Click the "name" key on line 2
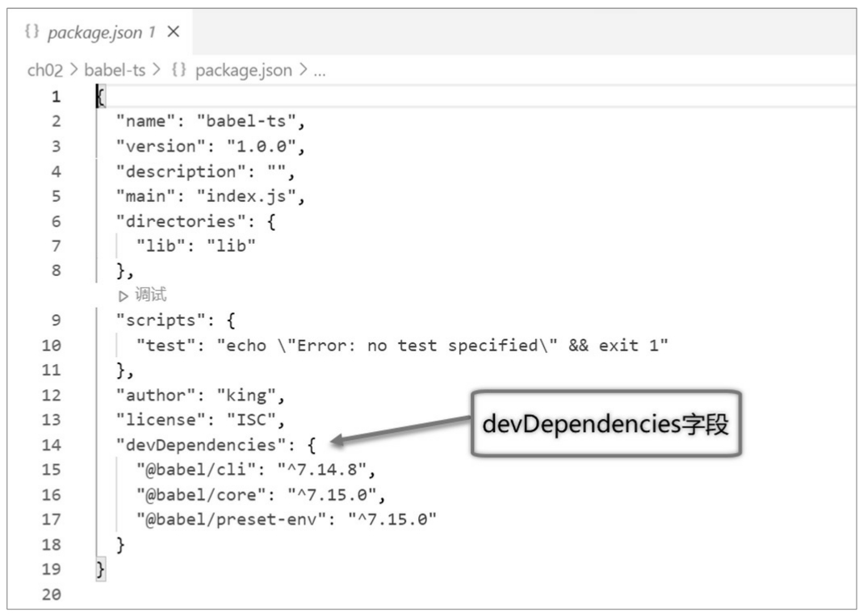The image size is (863, 616). coord(146,121)
